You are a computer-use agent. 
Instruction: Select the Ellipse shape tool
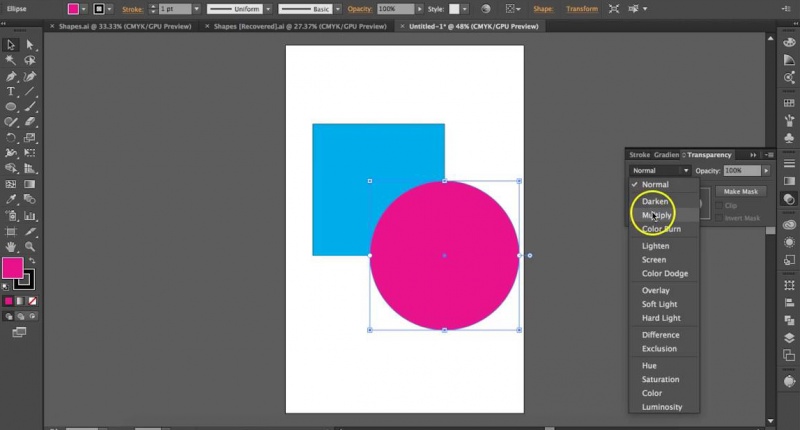pyautogui.click(x=11, y=107)
